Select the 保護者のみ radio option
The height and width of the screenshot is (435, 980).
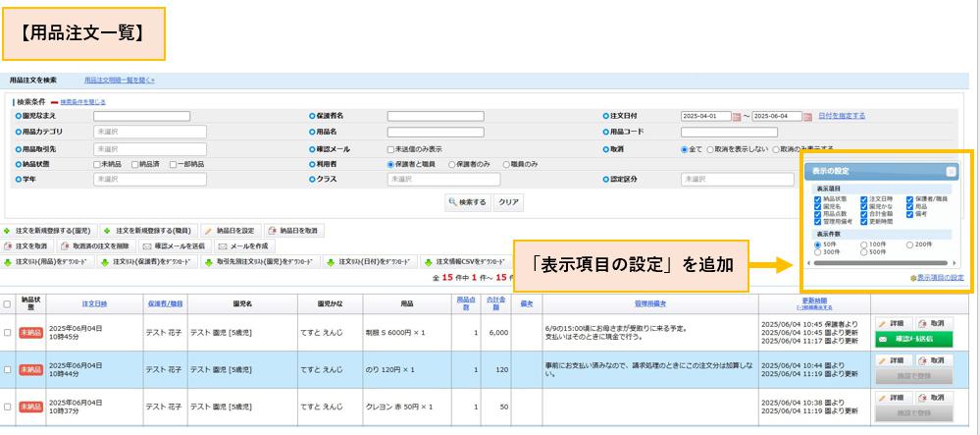click(452, 164)
